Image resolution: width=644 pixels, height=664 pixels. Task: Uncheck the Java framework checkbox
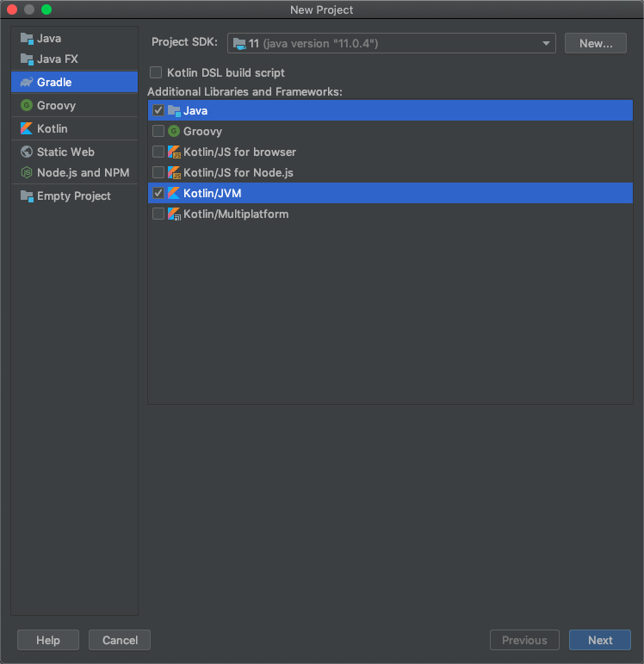[158, 110]
